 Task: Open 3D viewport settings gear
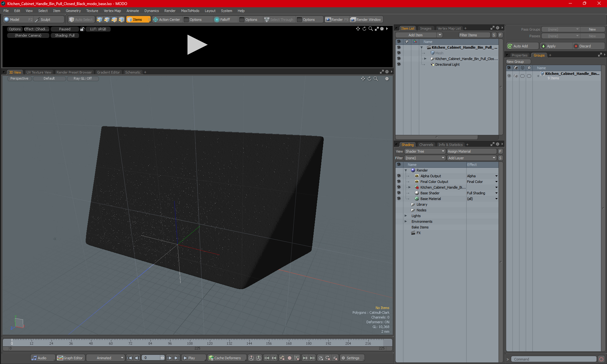click(387, 79)
